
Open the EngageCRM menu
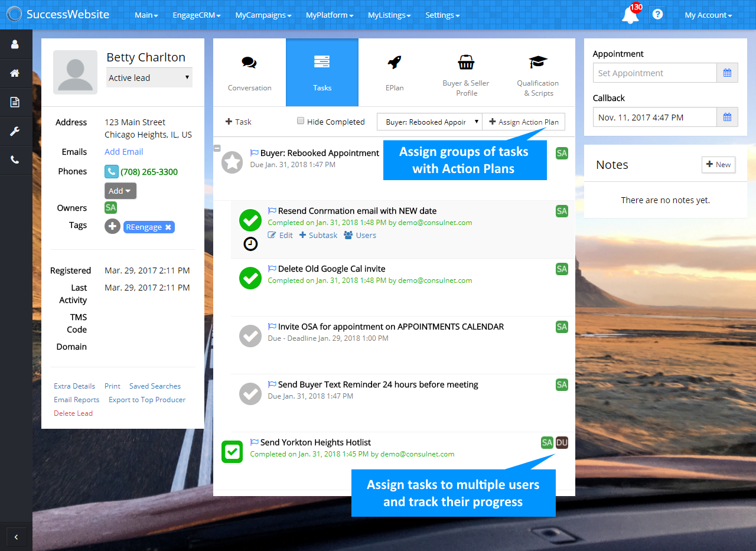tap(196, 15)
